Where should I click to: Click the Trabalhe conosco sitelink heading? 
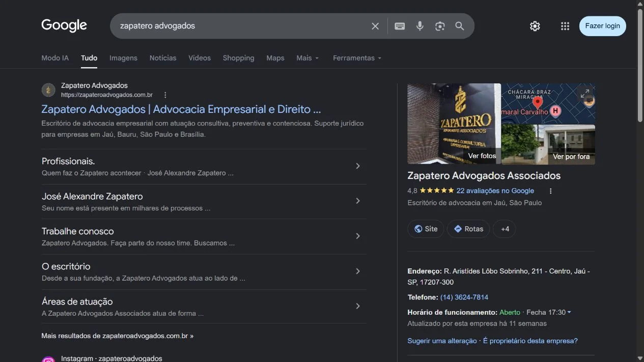point(78,231)
